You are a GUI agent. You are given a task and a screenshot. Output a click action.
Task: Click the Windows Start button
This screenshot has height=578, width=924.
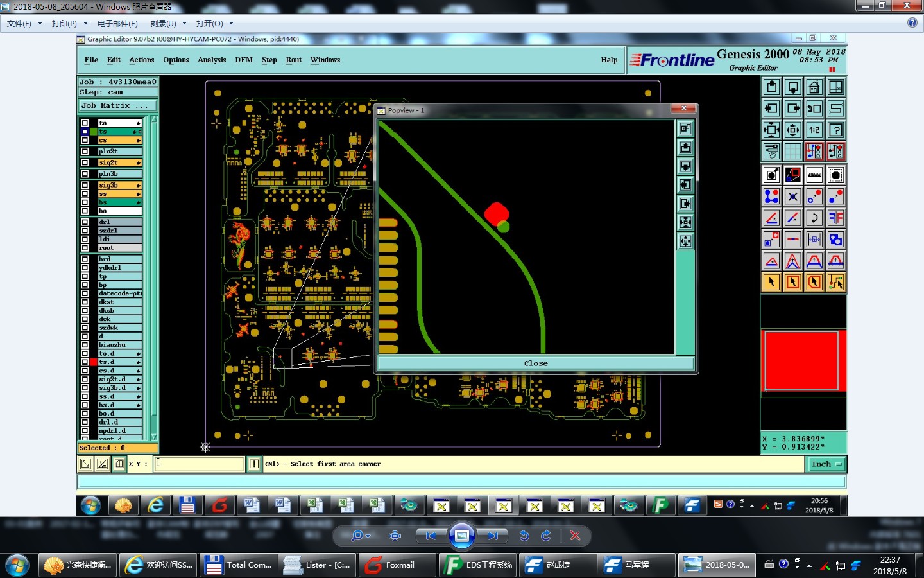[17, 565]
